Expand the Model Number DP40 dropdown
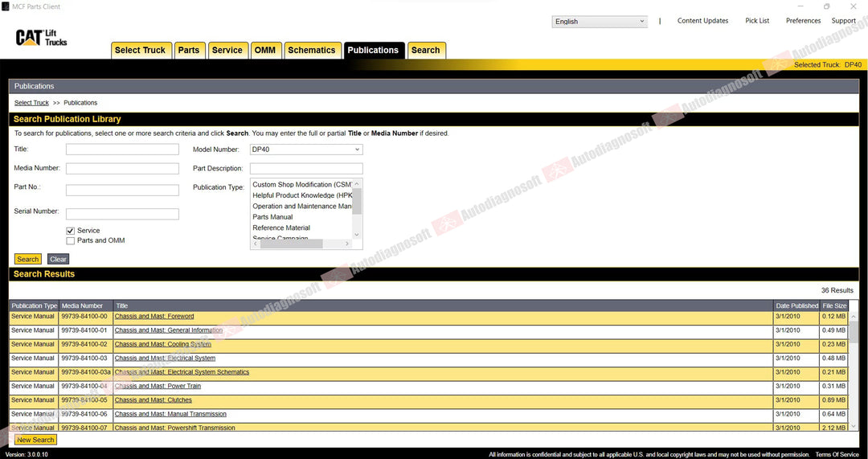Image resolution: width=868 pixels, height=459 pixels. coord(306,150)
